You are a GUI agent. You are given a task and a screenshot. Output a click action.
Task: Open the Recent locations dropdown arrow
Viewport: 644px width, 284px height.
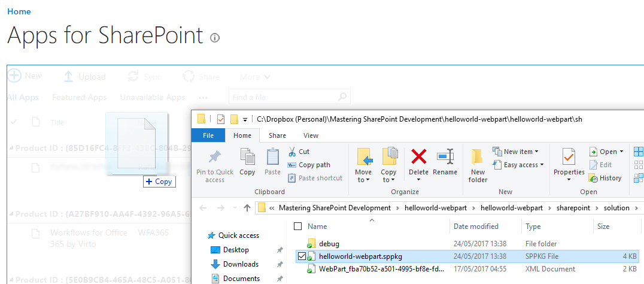click(235, 209)
